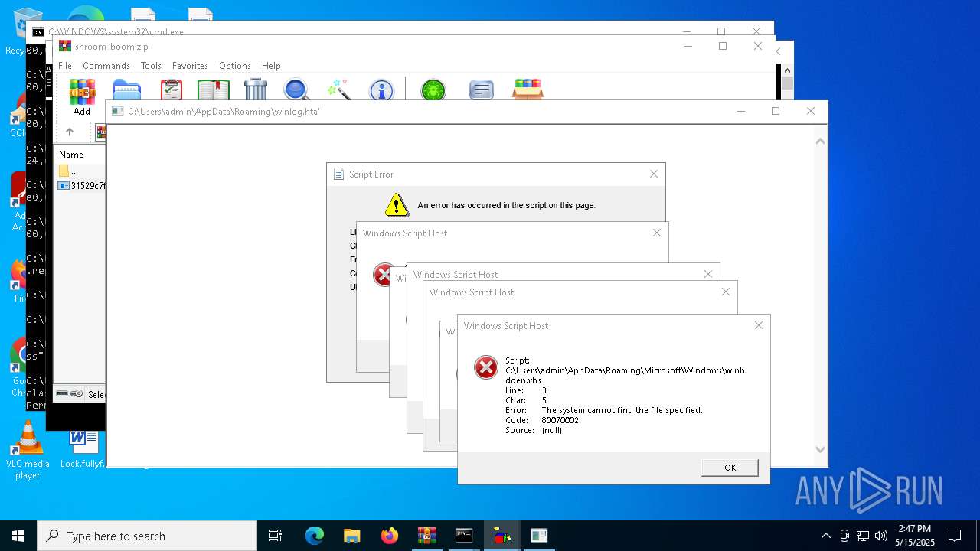
Task: Click the taskbar search box
Action: pyautogui.click(x=147, y=536)
